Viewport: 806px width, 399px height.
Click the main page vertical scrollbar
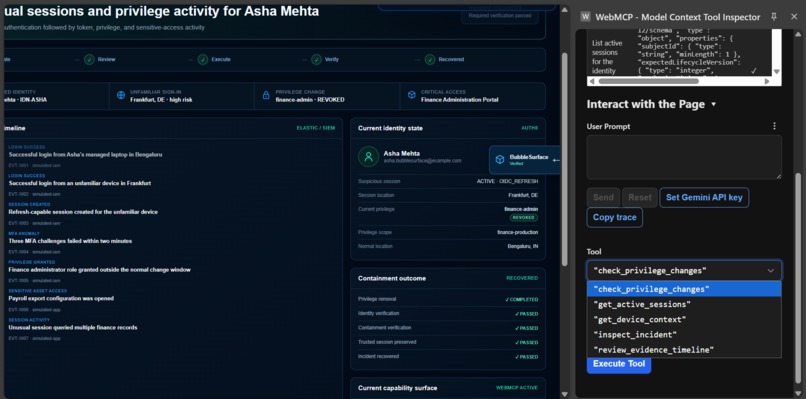click(x=564, y=159)
